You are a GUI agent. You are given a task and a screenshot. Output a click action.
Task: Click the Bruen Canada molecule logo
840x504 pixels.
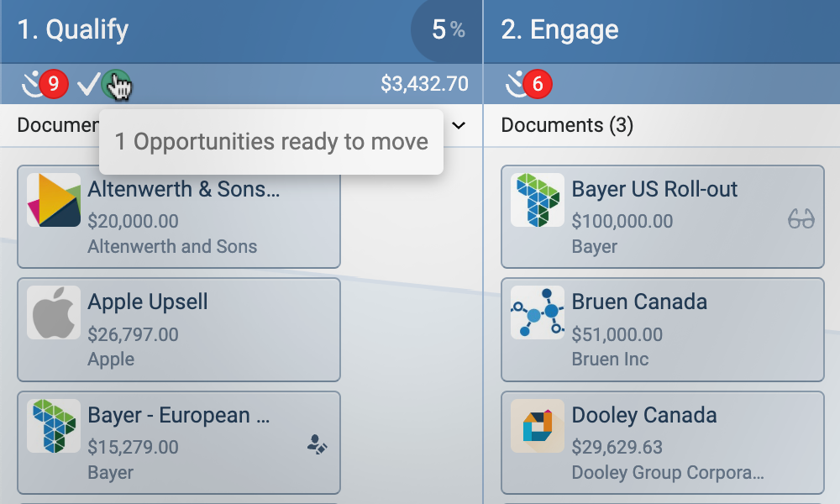pyautogui.click(x=538, y=312)
